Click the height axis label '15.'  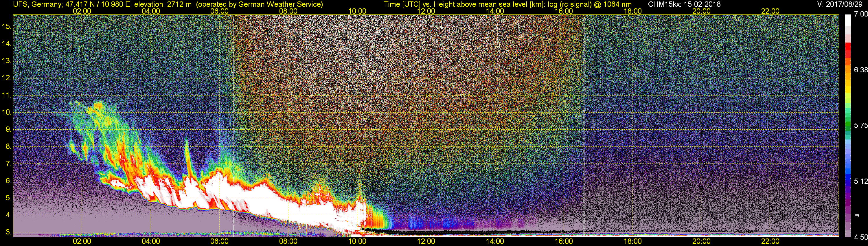tap(7, 27)
